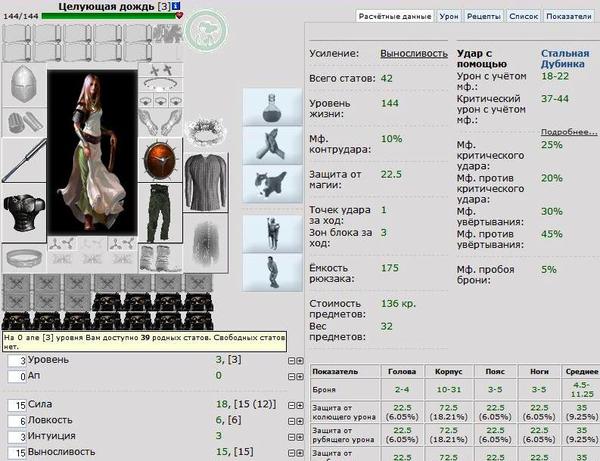Decrease Ловкость with its minus button
600x461 pixels.
pos(292,421)
